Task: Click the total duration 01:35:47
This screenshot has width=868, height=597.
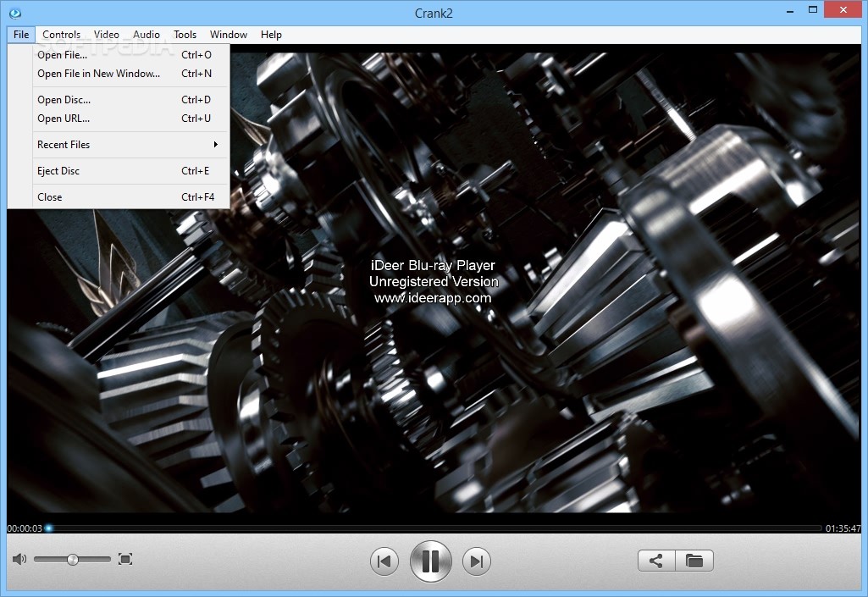Action: (x=843, y=528)
